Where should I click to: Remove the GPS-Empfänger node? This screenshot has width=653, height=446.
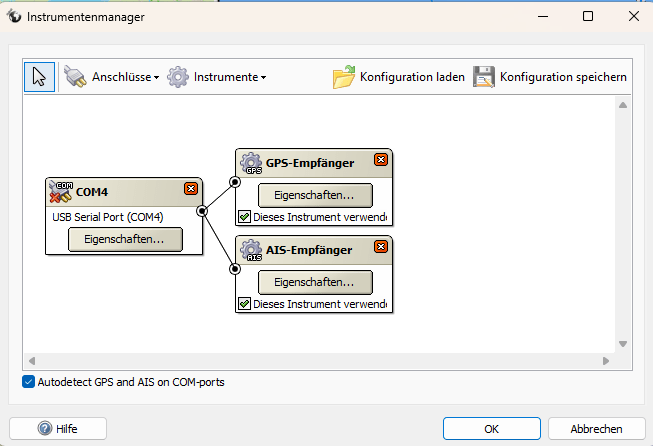pos(380,160)
